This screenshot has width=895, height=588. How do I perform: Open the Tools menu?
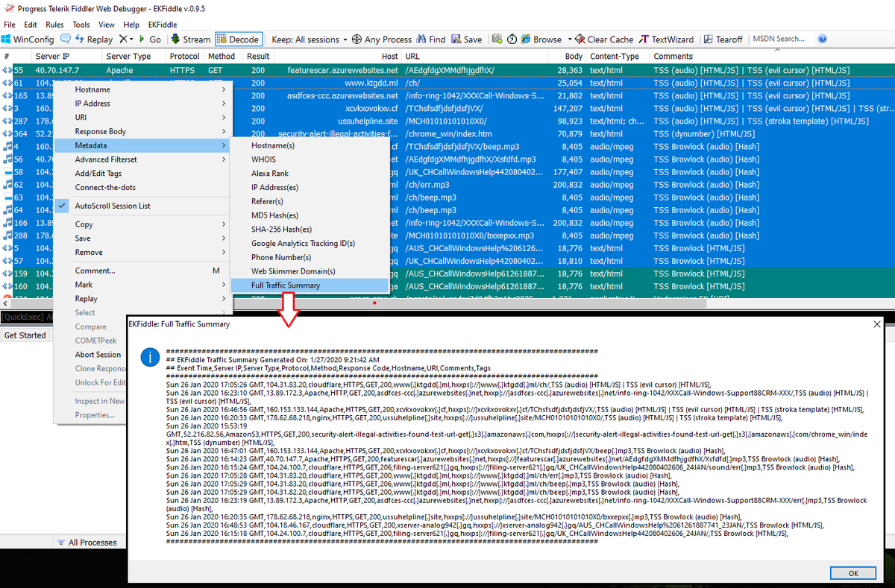pyautogui.click(x=81, y=25)
